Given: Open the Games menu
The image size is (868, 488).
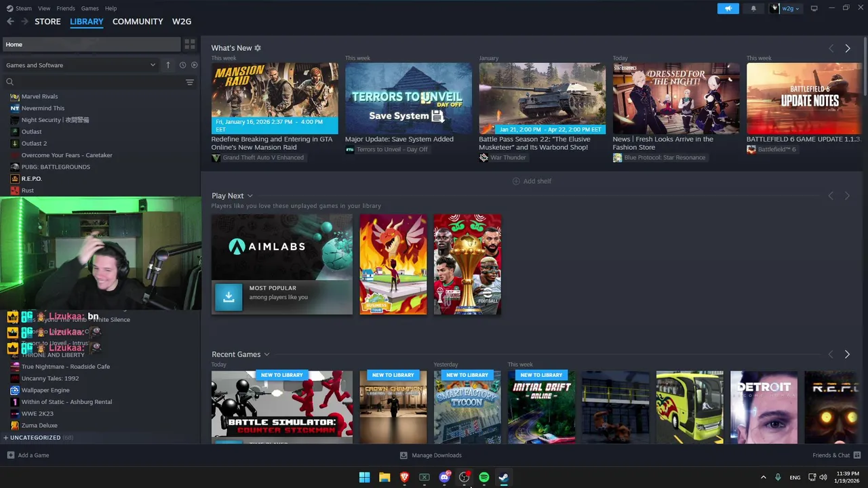Looking at the screenshot, I should pos(90,8).
